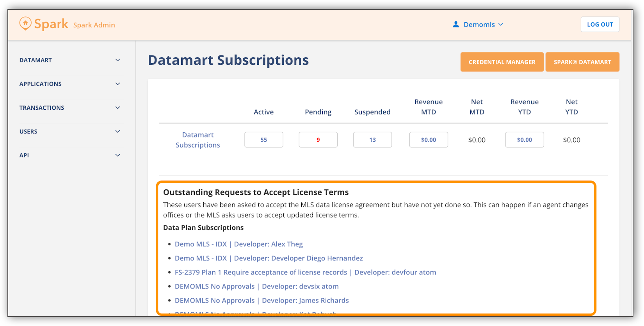644x326 pixels.
Task: Expand the API sidebar section
Action: click(x=70, y=155)
